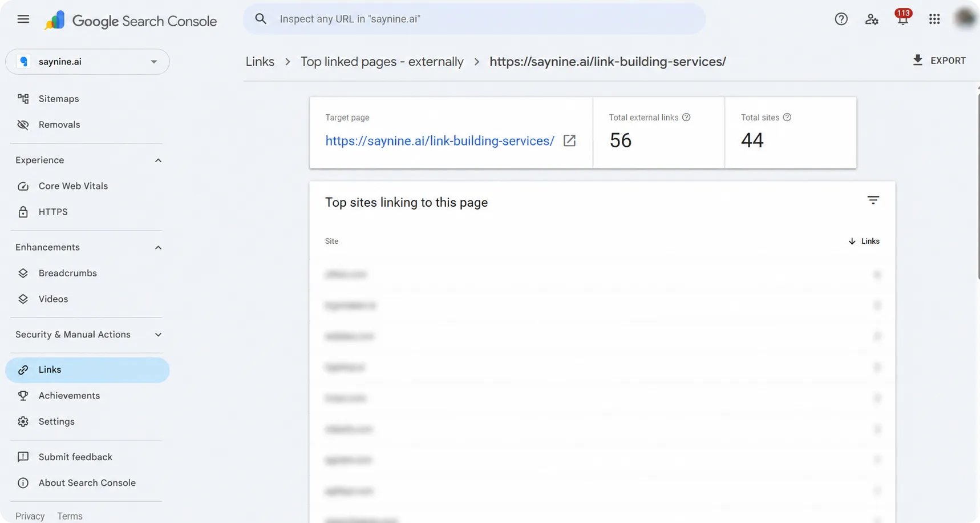Click the Settings gear icon
This screenshot has width=980, height=523.
point(23,421)
